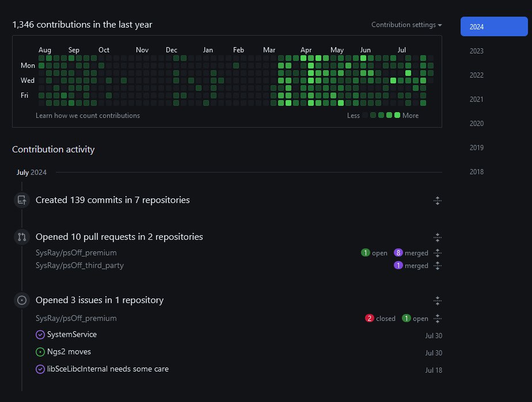Click the commits timeline icon
The image size is (532, 402).
[22, 200]
